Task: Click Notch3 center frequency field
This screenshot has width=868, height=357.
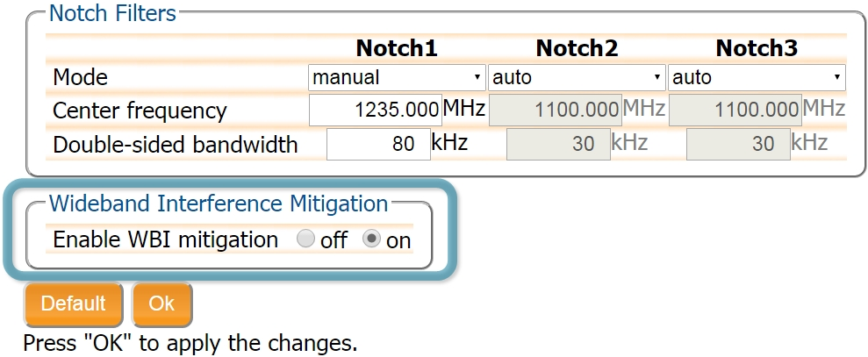Action: [735, 111]
